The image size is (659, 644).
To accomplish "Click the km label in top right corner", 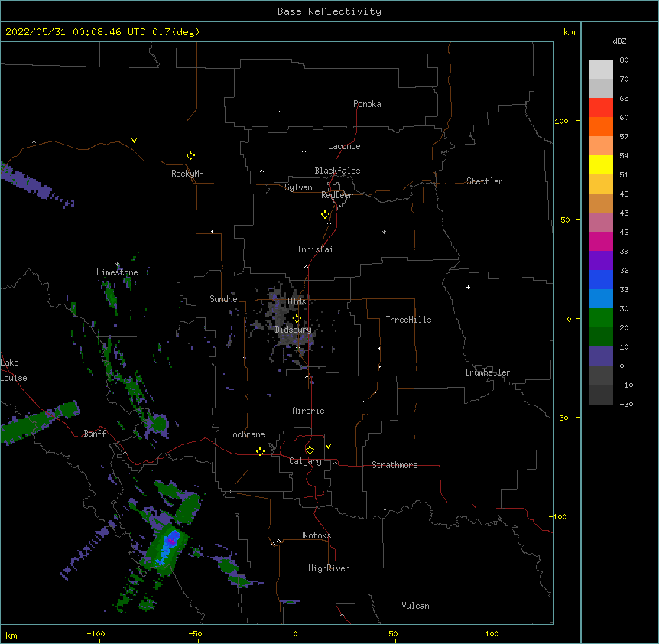I will [569, 32].
